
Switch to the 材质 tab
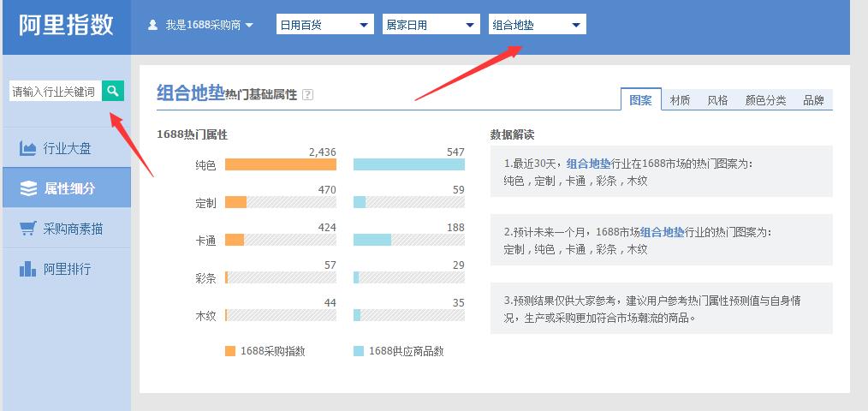680,100
